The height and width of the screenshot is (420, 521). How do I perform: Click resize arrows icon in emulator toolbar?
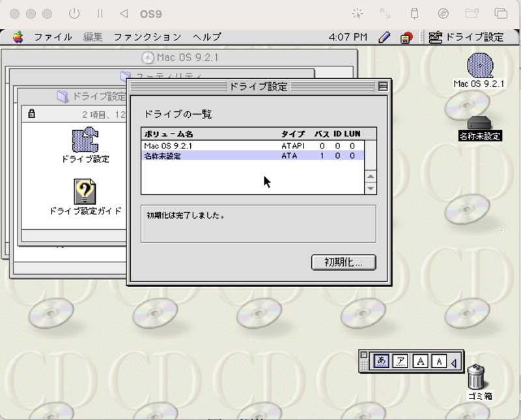[385, 14]
